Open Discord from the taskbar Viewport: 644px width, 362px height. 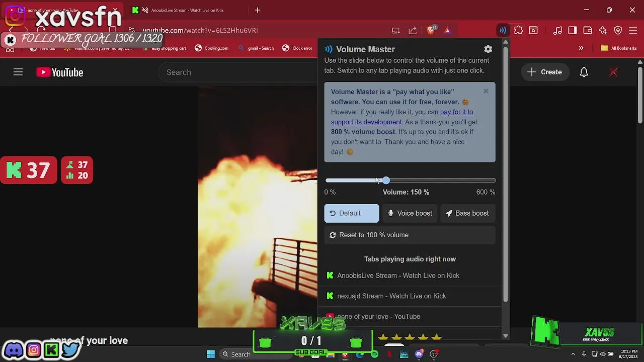(419, 354)
